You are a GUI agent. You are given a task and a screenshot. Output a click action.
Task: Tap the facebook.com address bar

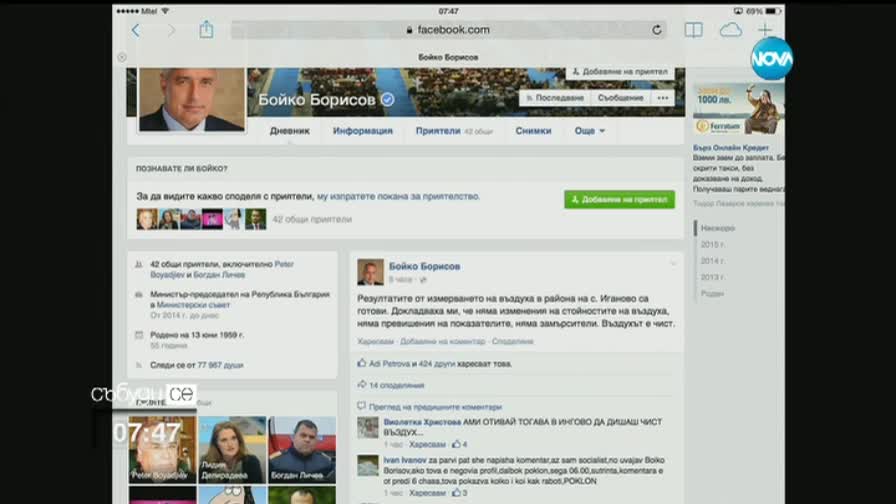pos(449,30)
